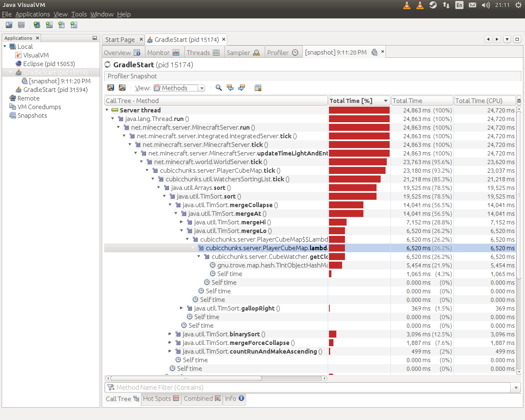The image size is (525, 420).
Task: Close the snapshot 9:11:20 PM tab
Action: (x=383, y=52)
